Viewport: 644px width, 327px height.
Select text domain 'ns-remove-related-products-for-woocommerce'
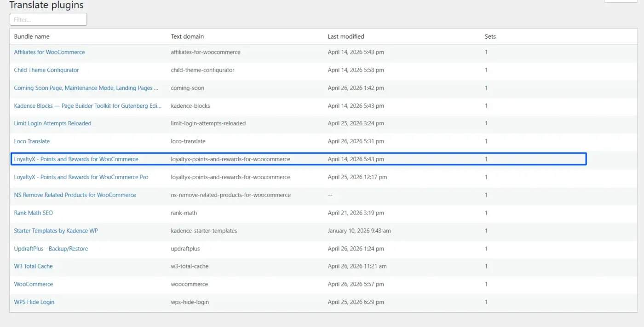[x=230, y=195]
